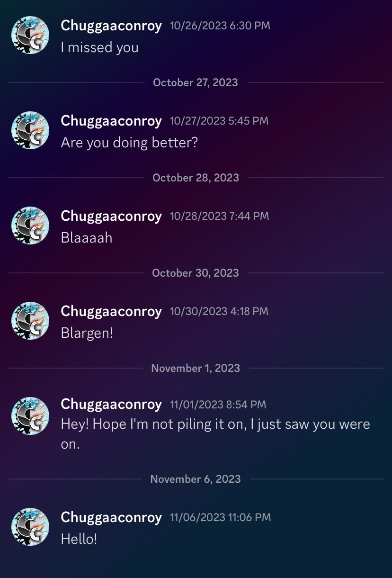Viewport: 392px width, 578px height.
Task: Select the 'Hello!' message text
Action: 79,539
